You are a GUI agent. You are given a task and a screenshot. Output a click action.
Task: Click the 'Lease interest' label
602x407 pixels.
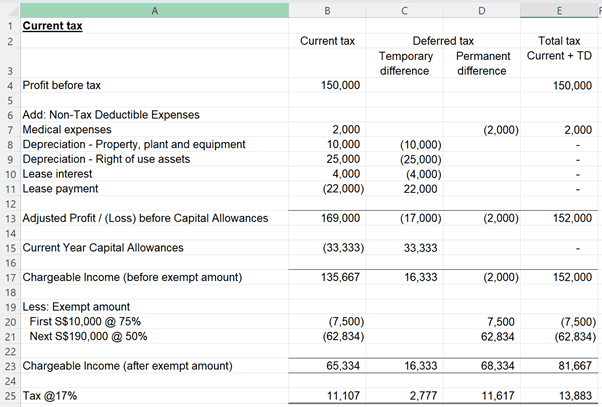57,174
